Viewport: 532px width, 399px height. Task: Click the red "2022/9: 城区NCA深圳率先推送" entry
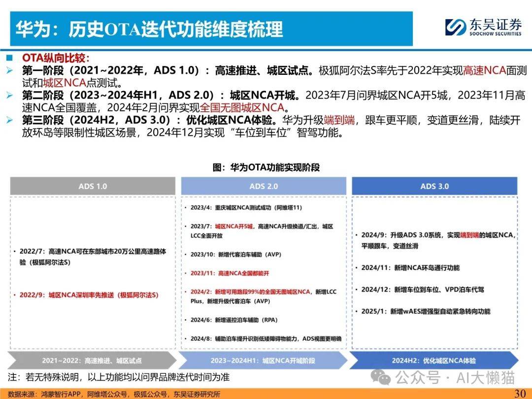coord(86,295)
